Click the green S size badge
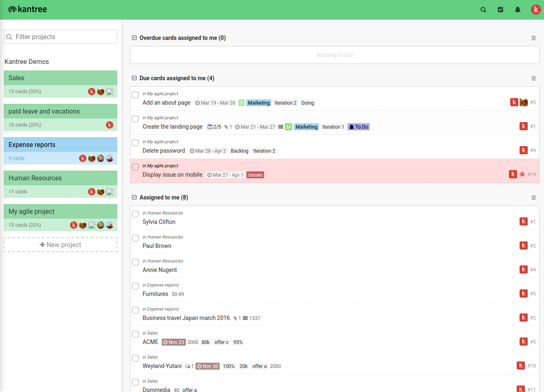This screenshot has height=392, width=544. (x=241, y=103)
